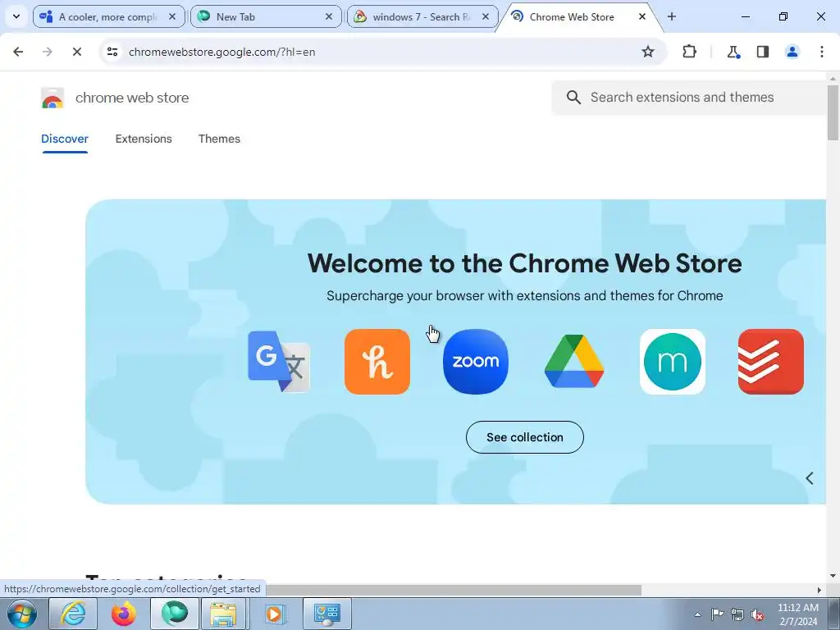Expand the tab search dropdown arrow
840x630 pixels.
click(x=16, y=16)
